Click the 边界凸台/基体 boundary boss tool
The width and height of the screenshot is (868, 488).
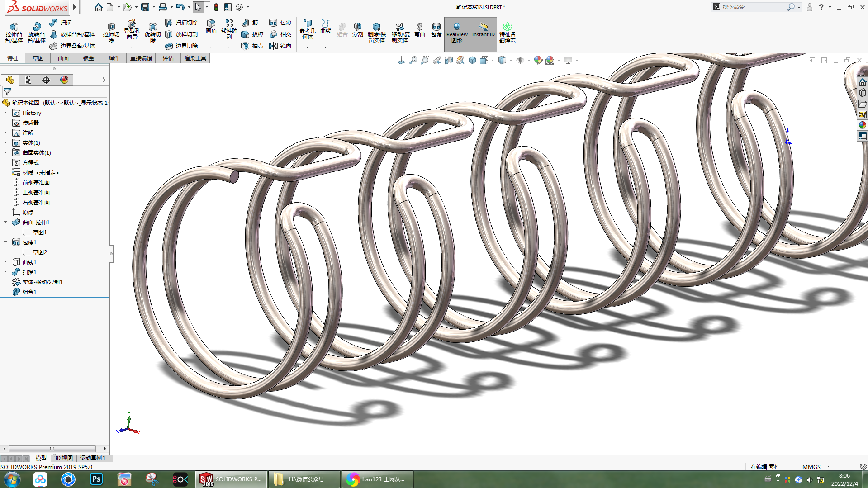pyautogui.click(x=72, y=46)
